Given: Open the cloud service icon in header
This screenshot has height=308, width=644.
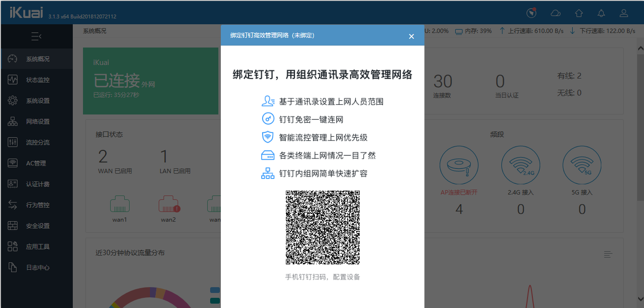Looking at the screenshot, I should pos(555,13).
